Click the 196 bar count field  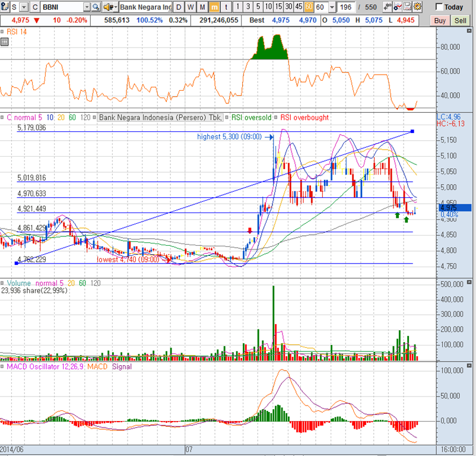tap(345, 7)
